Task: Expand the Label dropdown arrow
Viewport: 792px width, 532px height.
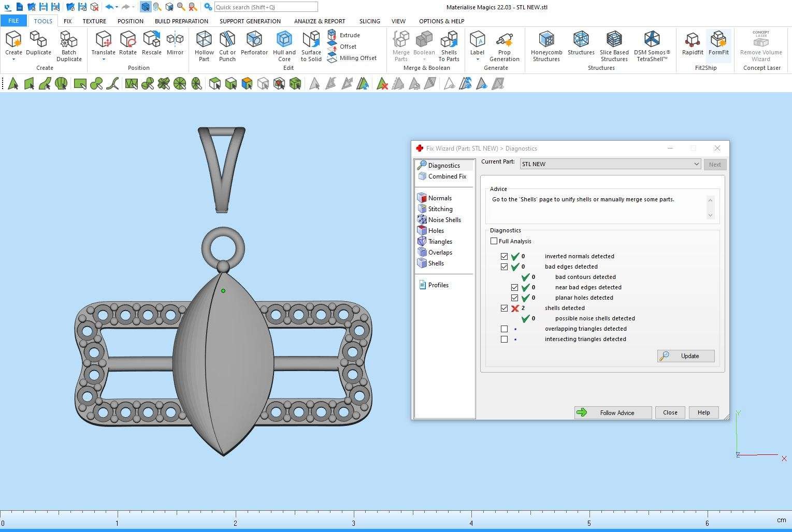Action: (477, 60)
